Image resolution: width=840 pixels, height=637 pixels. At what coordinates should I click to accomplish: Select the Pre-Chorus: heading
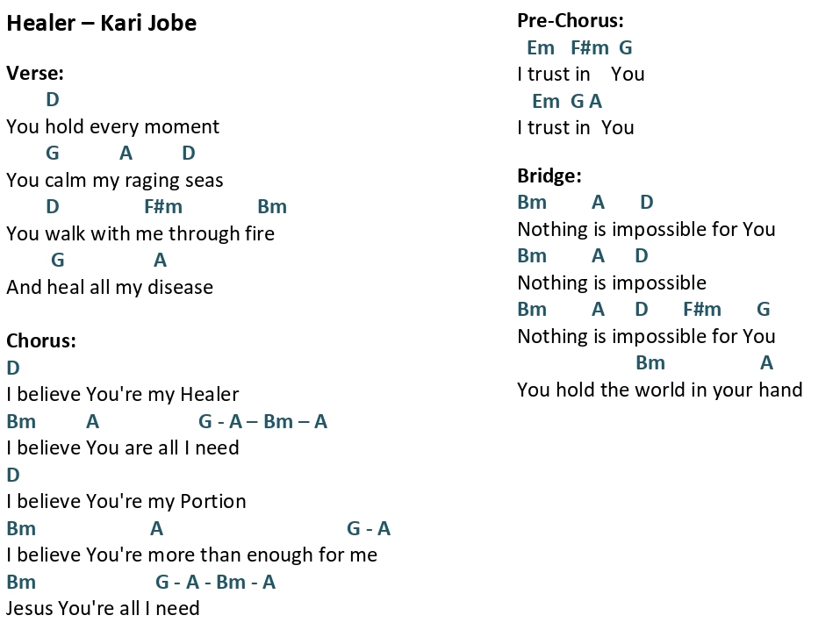(571, 21)
